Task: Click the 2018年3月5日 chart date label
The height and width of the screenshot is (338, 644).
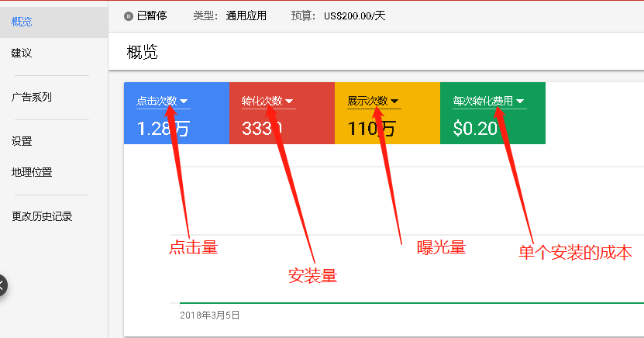Action: [x=210, y=316]
